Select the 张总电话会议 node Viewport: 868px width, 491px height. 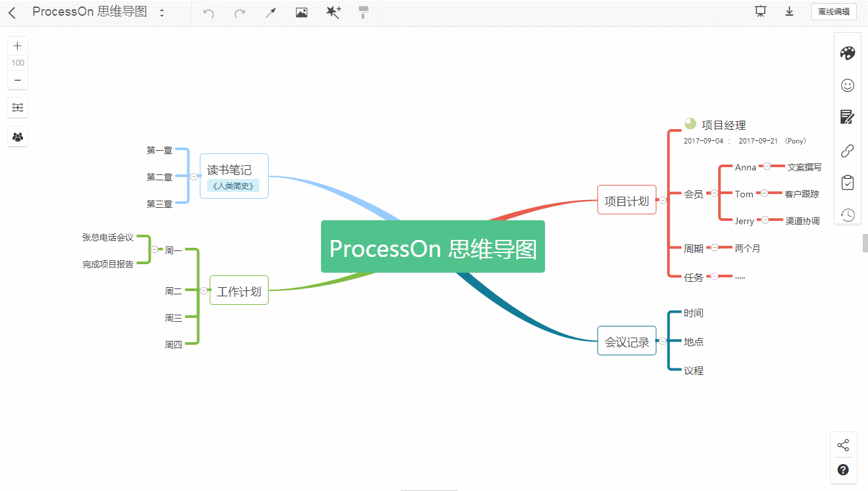click(108, 237)
